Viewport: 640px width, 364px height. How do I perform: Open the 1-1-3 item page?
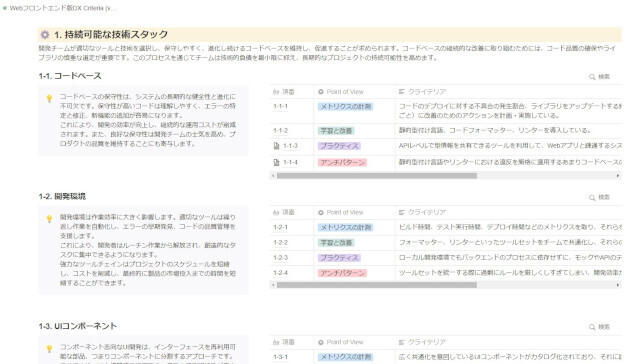click(x=291, y=146)
